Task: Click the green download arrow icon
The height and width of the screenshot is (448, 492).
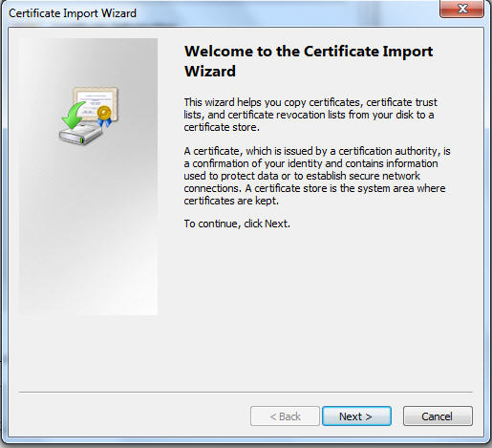Action: coord(73,116)
